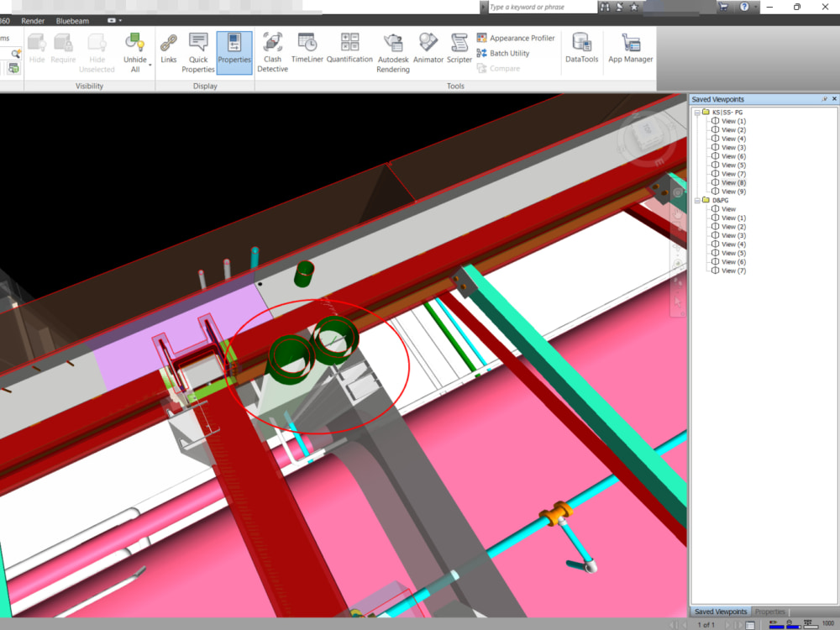
Task: Click the web server progress indicator
Action: (810, 624)
